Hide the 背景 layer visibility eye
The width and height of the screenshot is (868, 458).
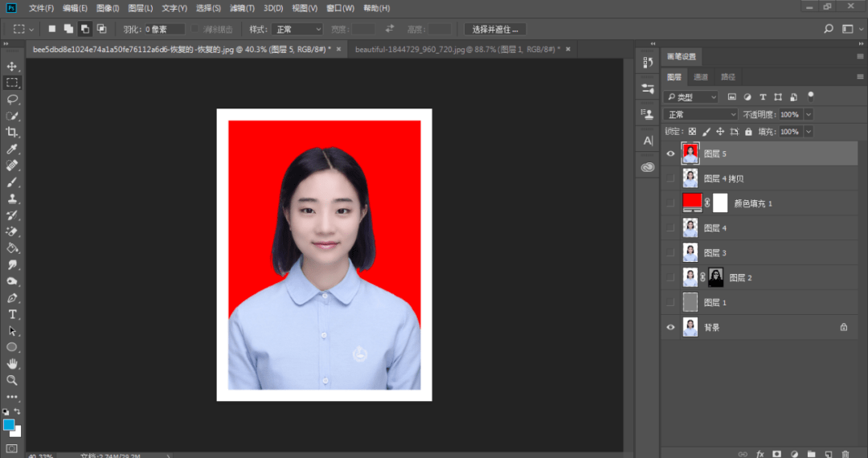[x=670, y=328]
